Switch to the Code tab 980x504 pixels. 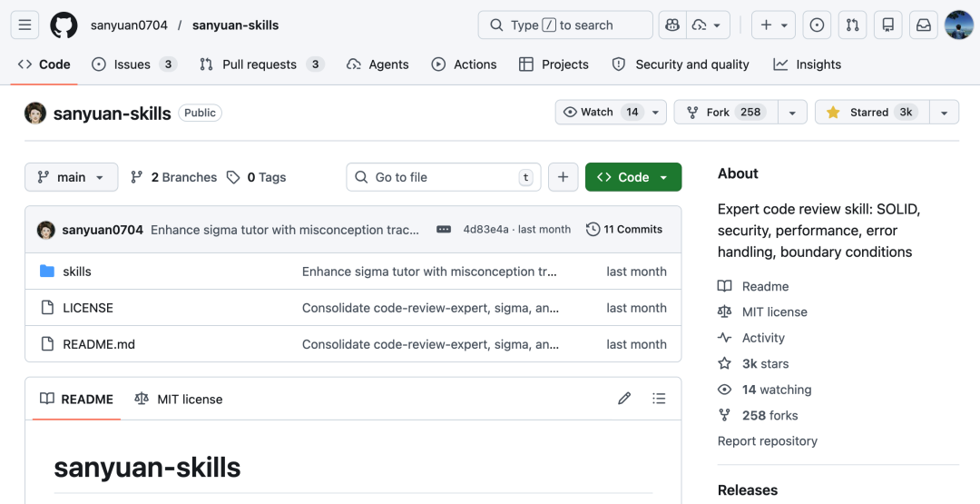pyautogui.click(x=44, y=64)
